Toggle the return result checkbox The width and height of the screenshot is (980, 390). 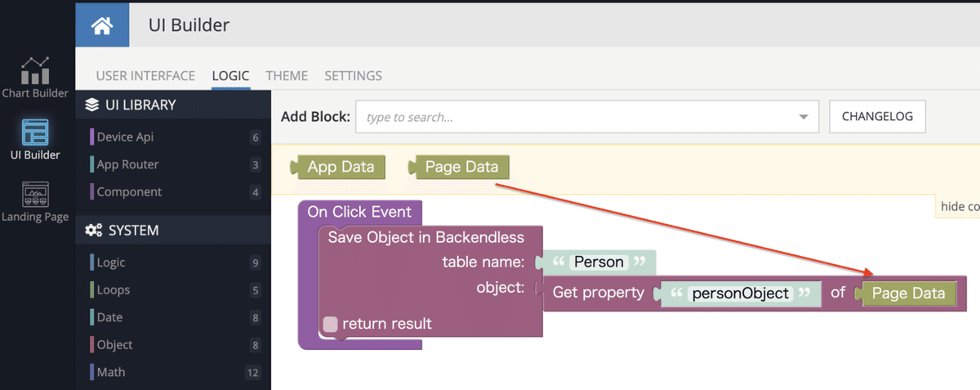[x=330, y=324]
